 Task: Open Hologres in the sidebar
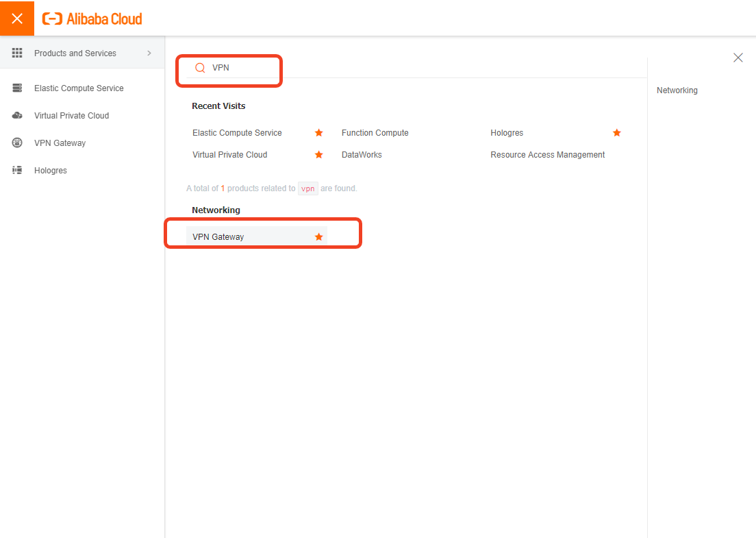point(51,171)
